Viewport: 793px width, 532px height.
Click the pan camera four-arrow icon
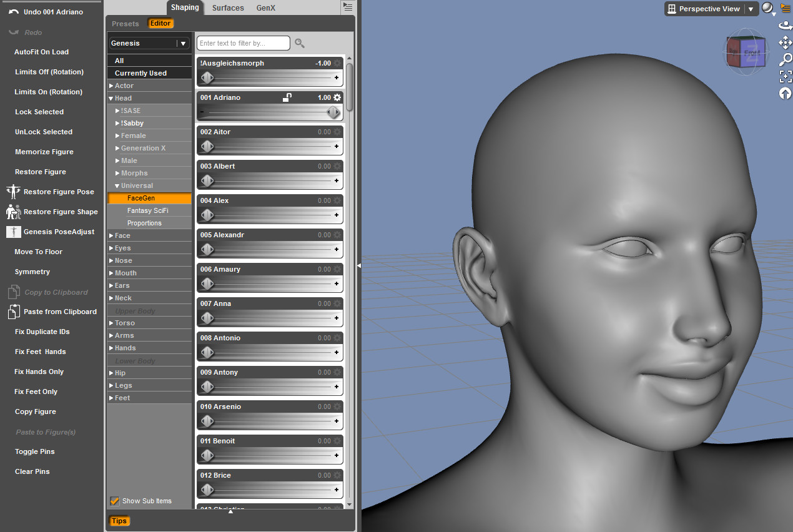[x=785, y=42]
